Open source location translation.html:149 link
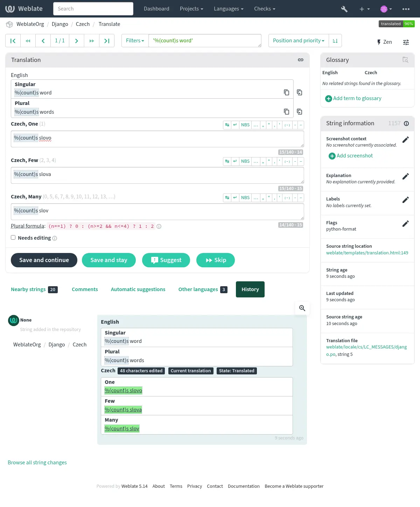 point(367,253)
